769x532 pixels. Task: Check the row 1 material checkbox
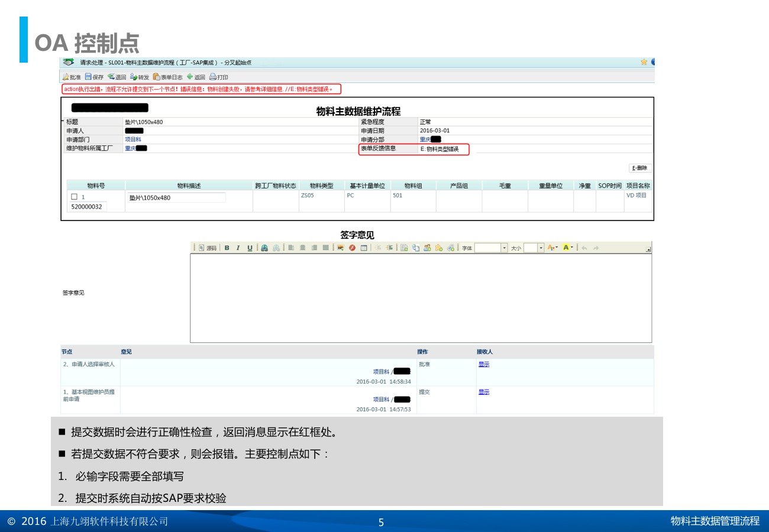pyautogui.click(x=74, y=197)
